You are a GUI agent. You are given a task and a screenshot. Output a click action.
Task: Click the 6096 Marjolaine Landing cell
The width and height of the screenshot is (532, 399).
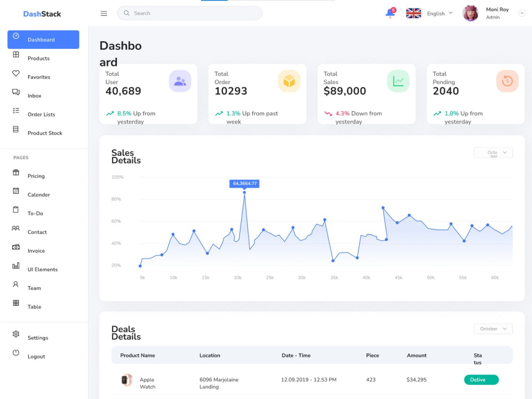219,383
